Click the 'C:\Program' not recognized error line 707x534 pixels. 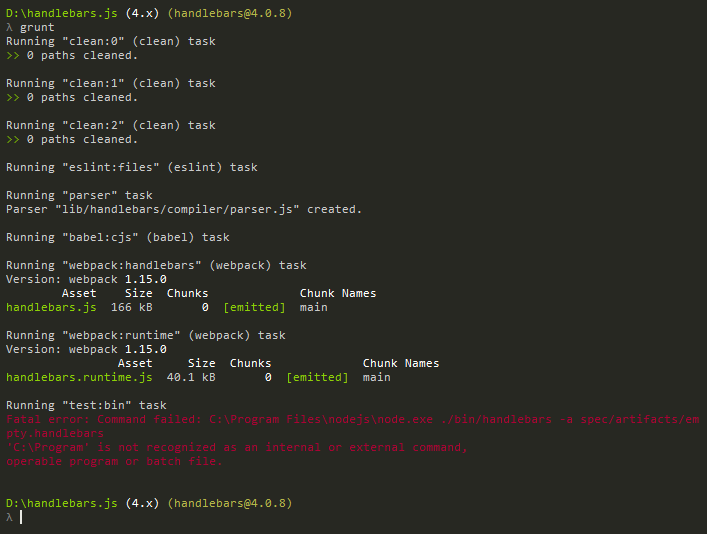pyautogui.click(x=237, y=447)
